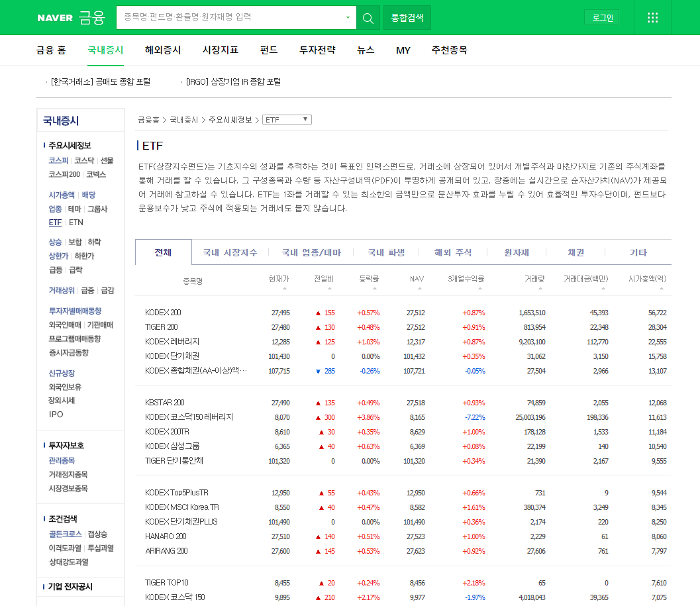Select the 국내 파생 tab
The image size is (700, 606).
click(x=386, y=253)
